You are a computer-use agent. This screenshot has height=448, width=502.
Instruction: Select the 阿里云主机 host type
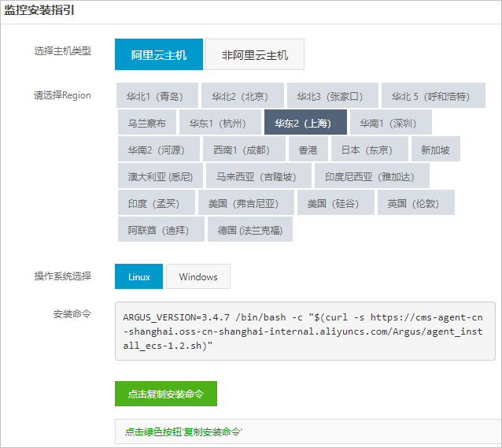159,54
